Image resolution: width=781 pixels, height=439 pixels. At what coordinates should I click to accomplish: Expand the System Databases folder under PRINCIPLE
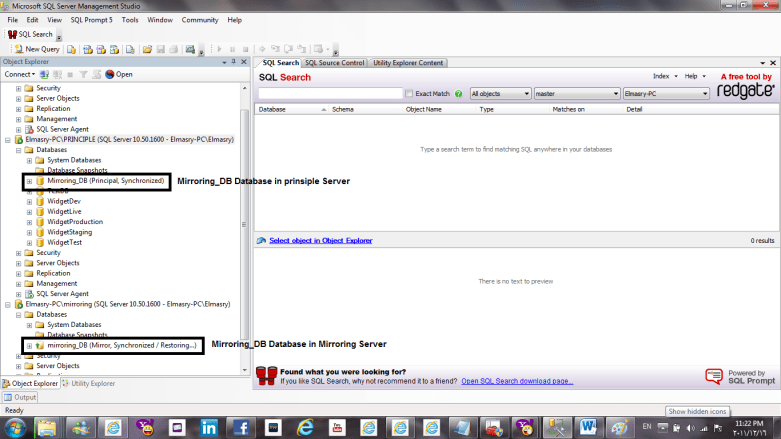click(x=29, y=160)
